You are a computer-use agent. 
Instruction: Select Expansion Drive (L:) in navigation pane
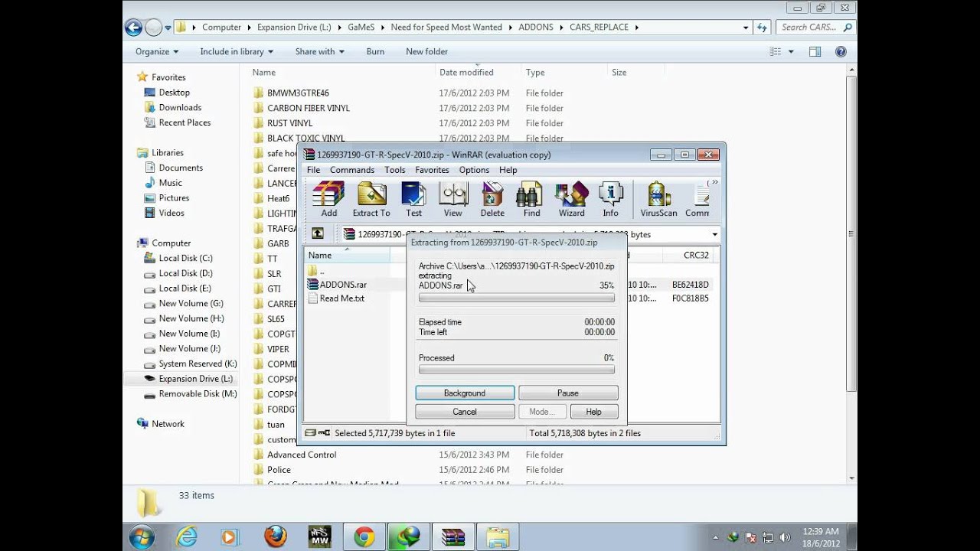point(195,379)
